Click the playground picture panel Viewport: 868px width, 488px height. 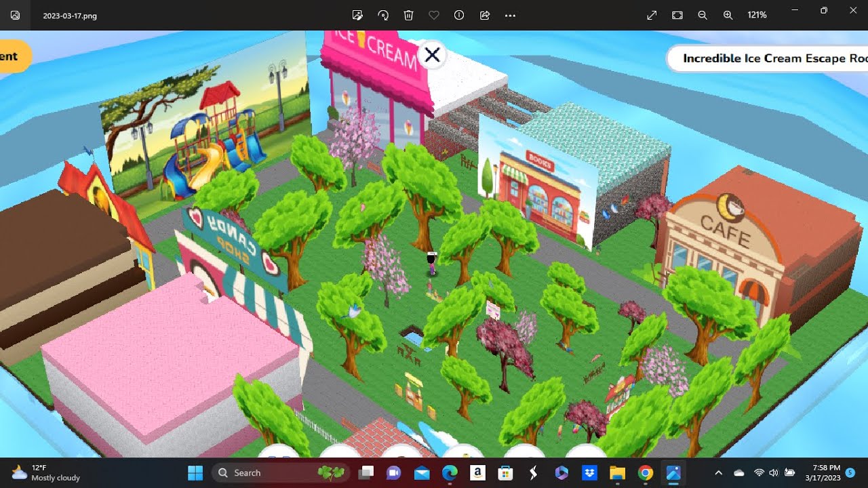coord(205,122)
